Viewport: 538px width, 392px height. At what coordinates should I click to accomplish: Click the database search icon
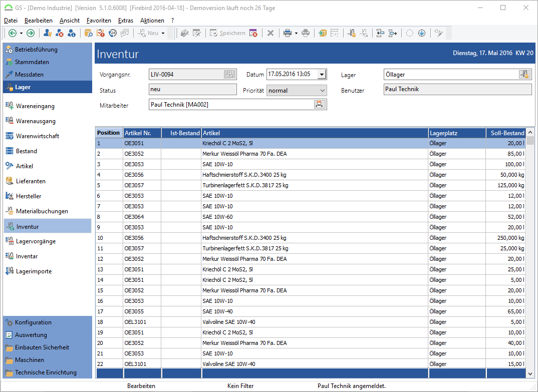click(88, 33)
